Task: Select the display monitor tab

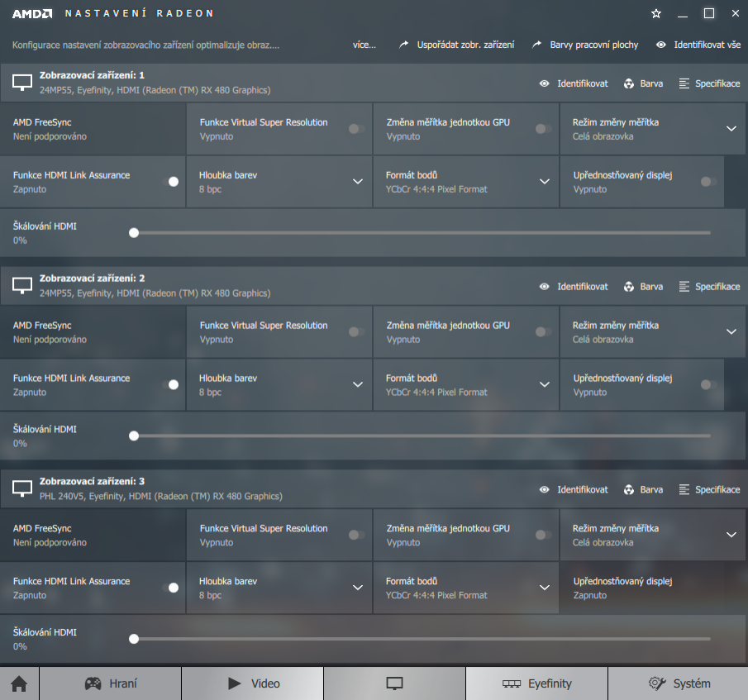Action: pyautogui.click(x=394, y=683)
